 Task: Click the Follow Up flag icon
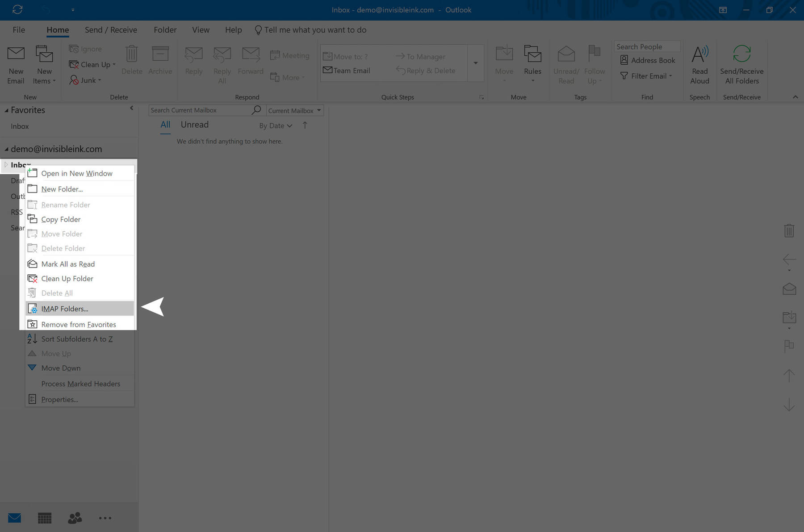(594, 54)
